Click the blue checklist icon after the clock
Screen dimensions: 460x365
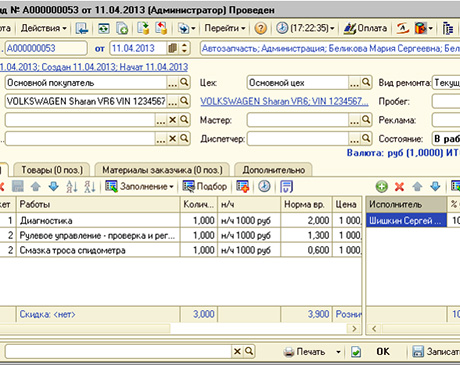pyautogui.click(x=286, y=187)
